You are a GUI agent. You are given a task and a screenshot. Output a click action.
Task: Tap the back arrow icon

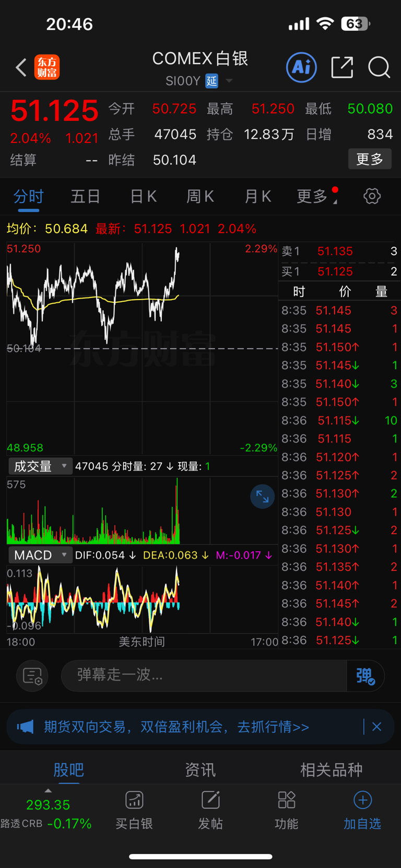(21, 68)
